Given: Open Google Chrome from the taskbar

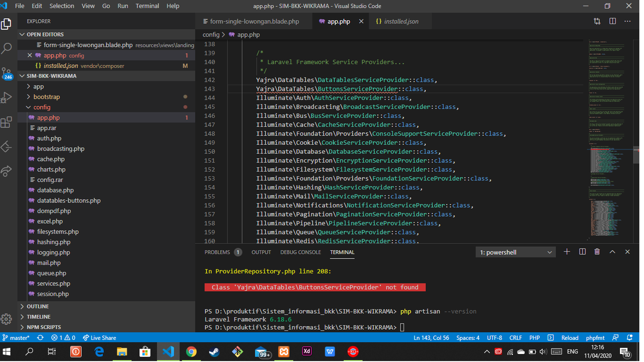Looking at the screenshot, I should click(x=191, y=352).
